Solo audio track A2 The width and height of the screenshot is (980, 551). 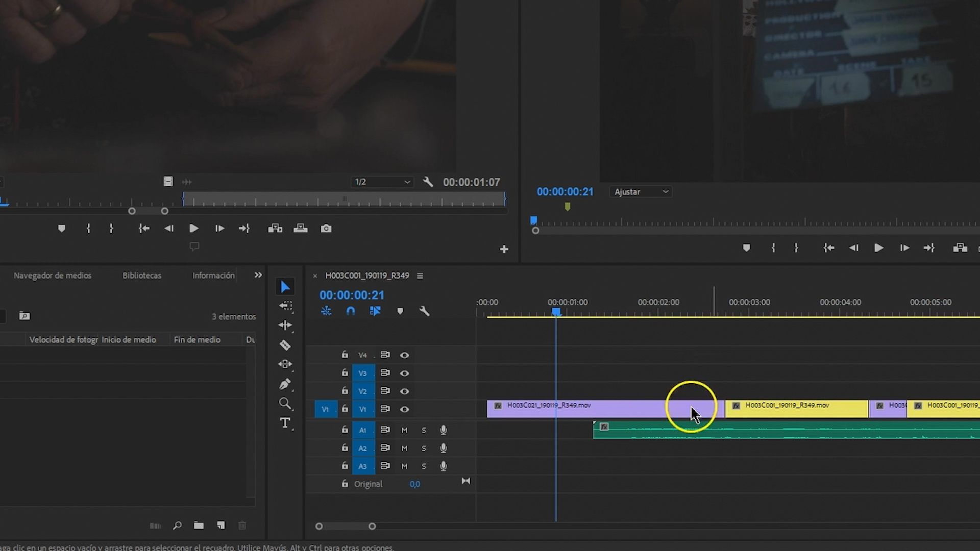point(424,448)
